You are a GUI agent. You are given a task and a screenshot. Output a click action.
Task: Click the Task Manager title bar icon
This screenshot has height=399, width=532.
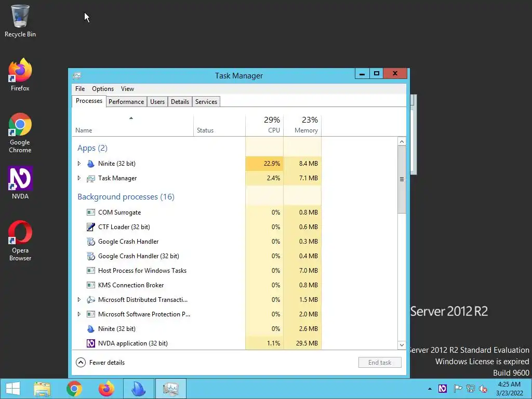pos(77,75)
